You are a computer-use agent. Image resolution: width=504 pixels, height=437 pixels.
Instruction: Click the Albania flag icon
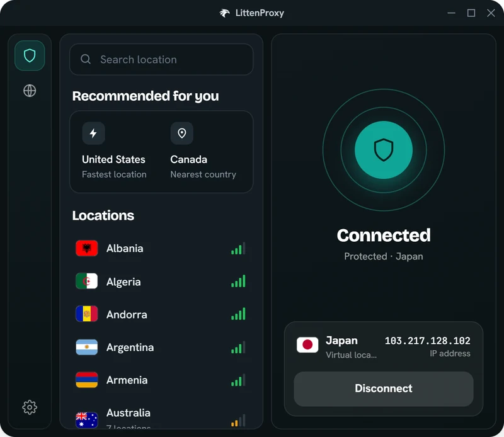87,248
